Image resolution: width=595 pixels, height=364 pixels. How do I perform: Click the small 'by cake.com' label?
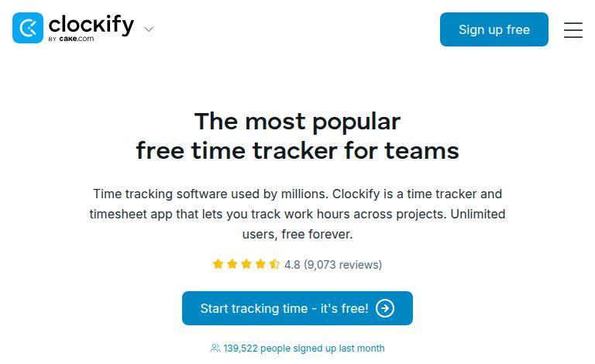point(71,39)
